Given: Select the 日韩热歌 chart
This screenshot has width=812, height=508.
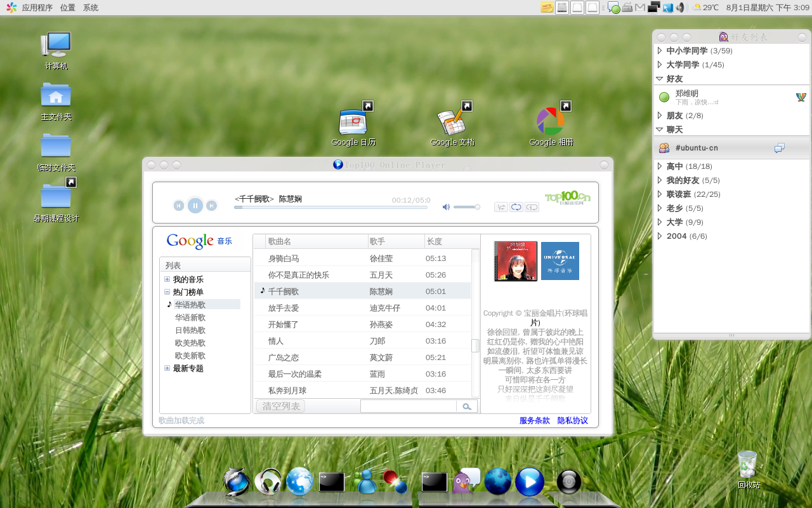Looking at the screenshot, I should (x=190, y=330).
